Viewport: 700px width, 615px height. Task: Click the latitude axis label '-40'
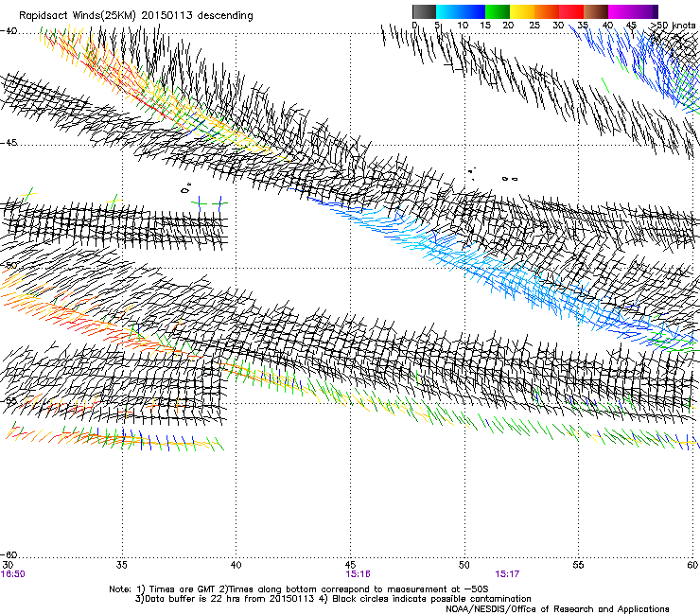(9, 31)
